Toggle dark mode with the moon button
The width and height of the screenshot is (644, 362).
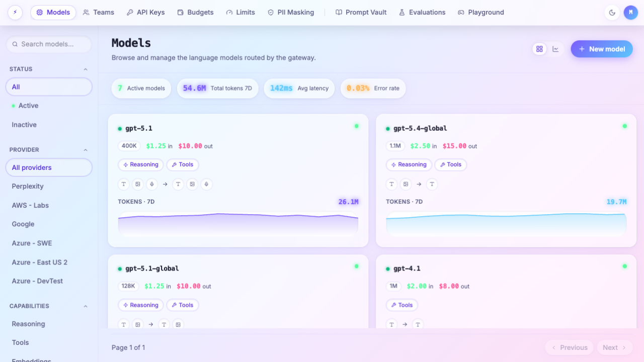(x=612, y=13)
